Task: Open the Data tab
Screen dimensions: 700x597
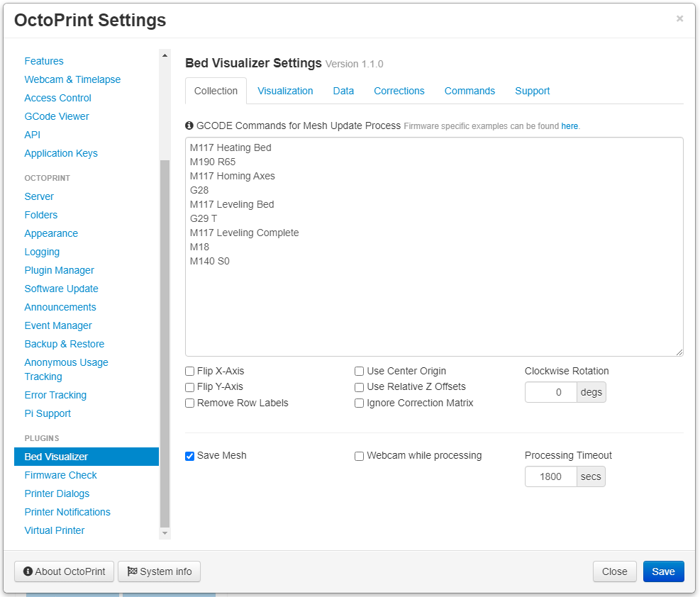Action: click(343, 91)
